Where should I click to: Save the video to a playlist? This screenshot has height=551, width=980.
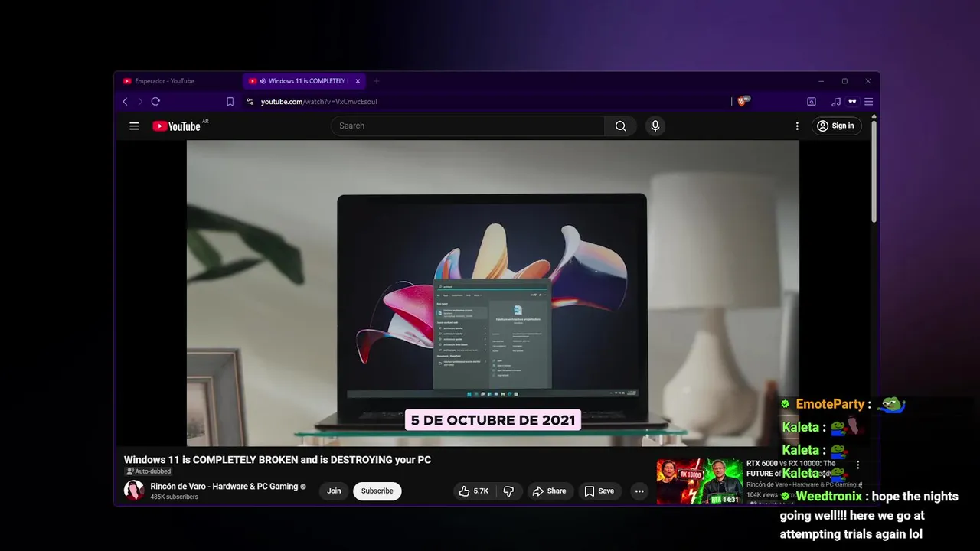click(599, 491)
